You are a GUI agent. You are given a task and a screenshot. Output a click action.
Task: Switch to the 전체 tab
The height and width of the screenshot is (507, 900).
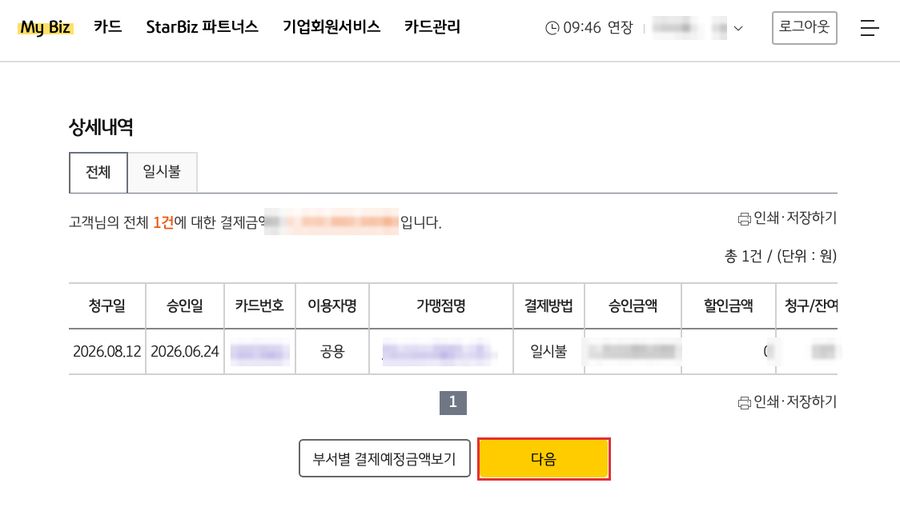98,172
